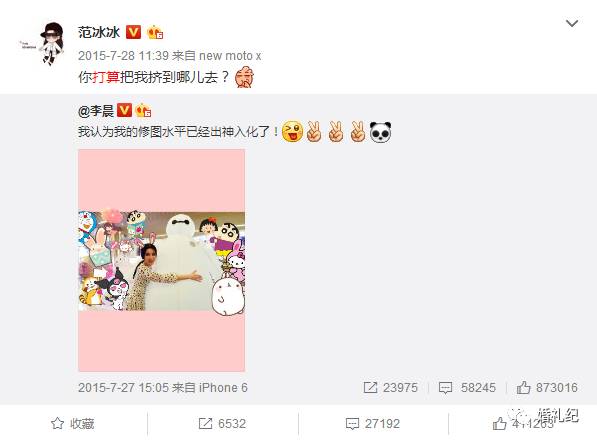Toggle 收藏 favorite star

click(x=72, y=423)
